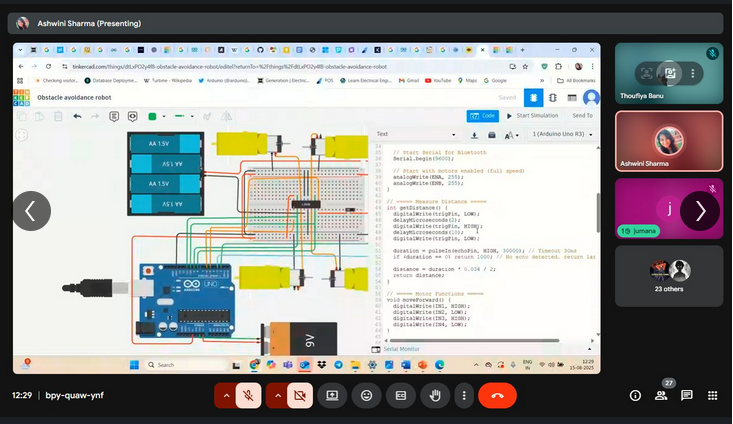The height and width of the screenshot is (424, 733).
Task: Switch to Circuit view icon
Action: (x=533, y=98)
